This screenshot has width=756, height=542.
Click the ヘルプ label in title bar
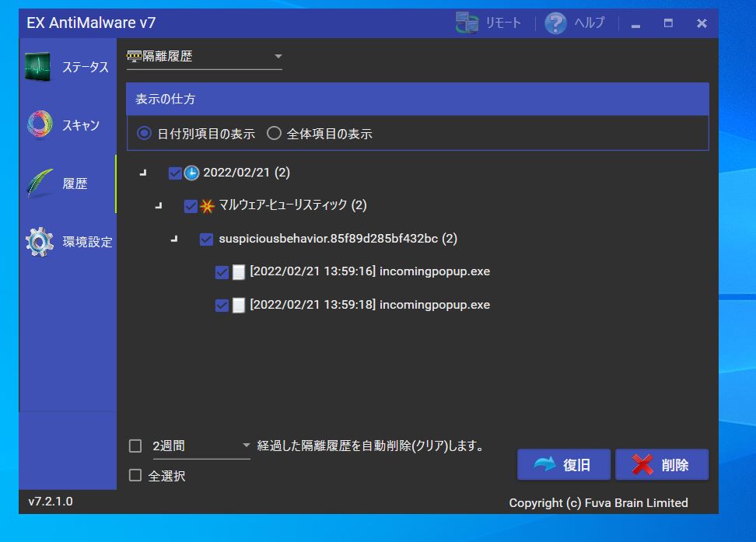[590, 23]
